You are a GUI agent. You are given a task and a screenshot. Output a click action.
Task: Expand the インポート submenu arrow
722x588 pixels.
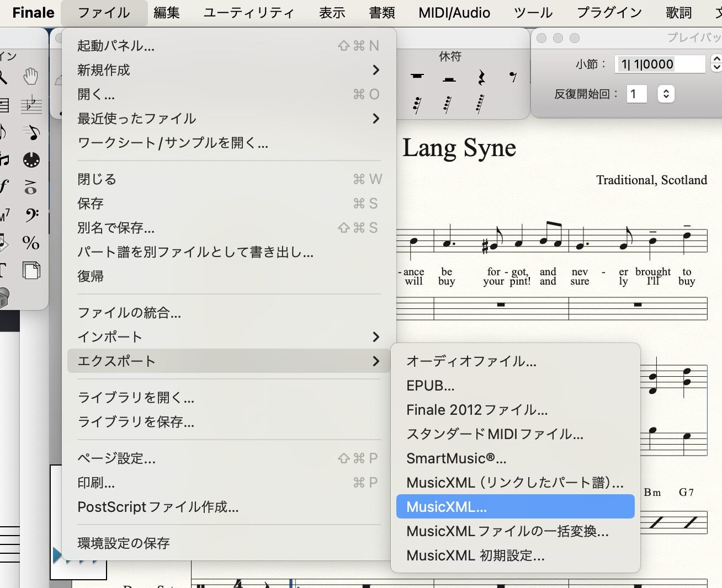pos(376,337)
